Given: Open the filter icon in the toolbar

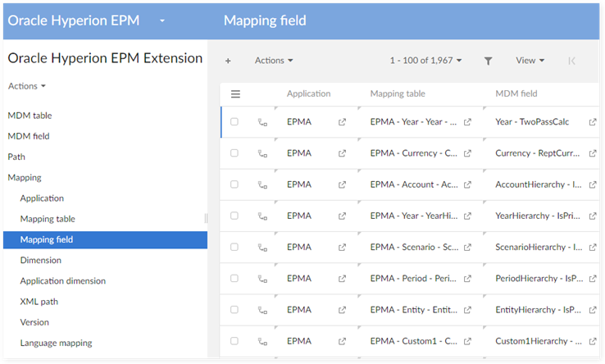Looking at the screenshot, I should pos(489,61).
